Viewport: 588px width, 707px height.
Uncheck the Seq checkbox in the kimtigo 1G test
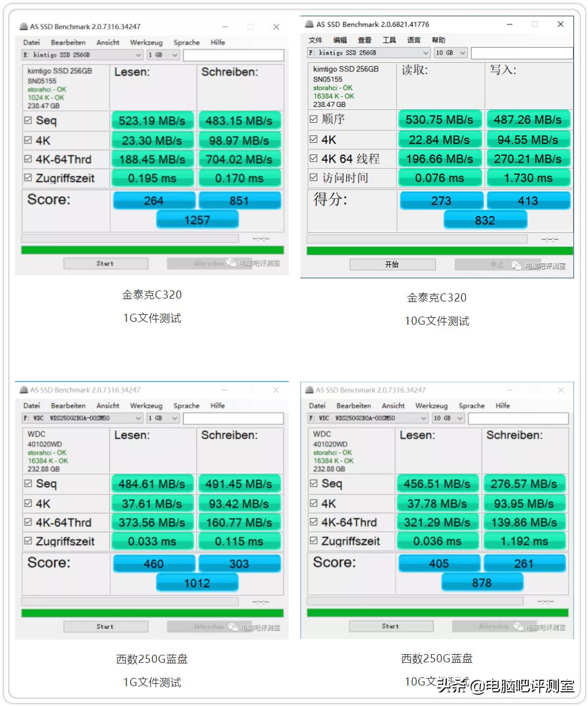(27, 120)
